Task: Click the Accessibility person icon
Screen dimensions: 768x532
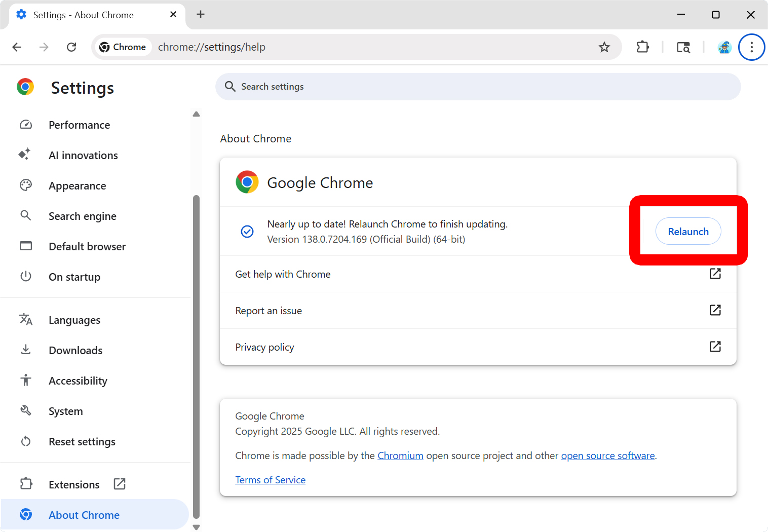Action: [x=26, y=380]
